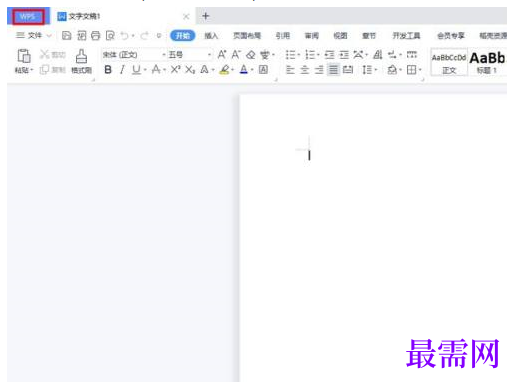
Task: Click the Print icon
Action: click(x=96, y=35)
